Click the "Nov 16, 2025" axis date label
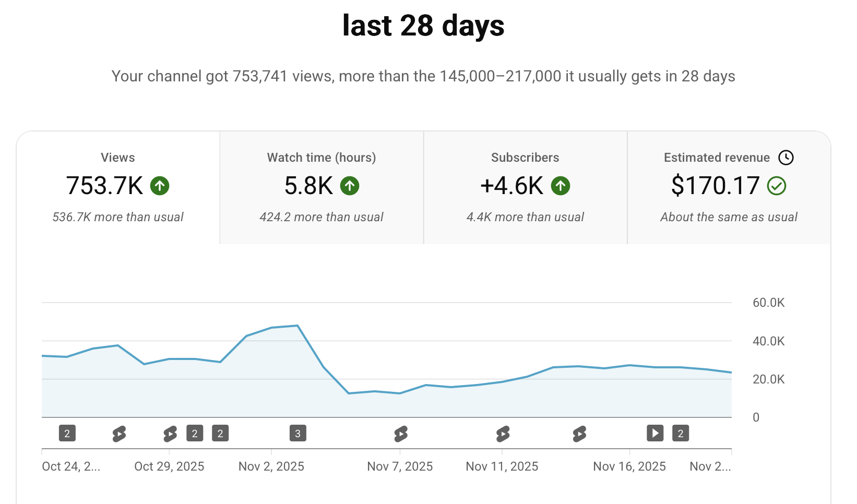This screenshot has width=857, height=504. [629, 466]
